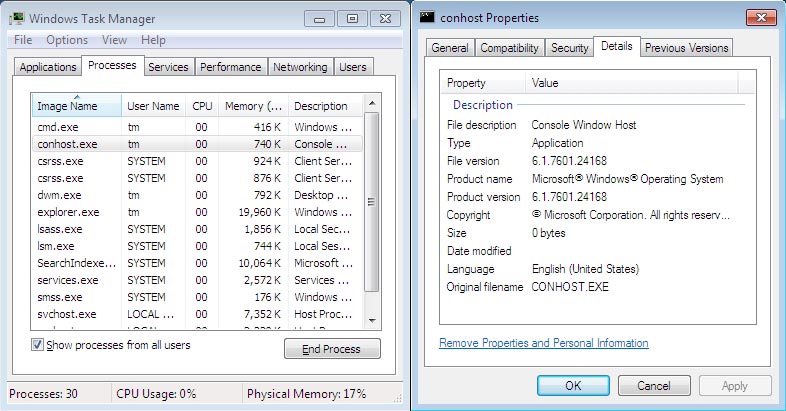Select the smss.exe process
The width and height of the screenshot is (786, 411).
(197, 297)
